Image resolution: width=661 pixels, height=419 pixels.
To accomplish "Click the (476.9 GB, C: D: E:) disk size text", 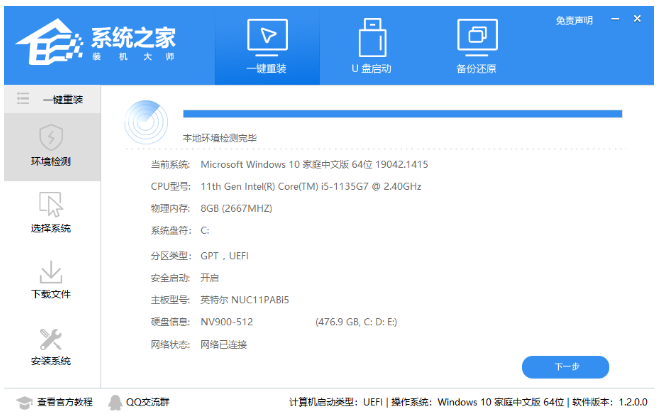I will 356,322.
